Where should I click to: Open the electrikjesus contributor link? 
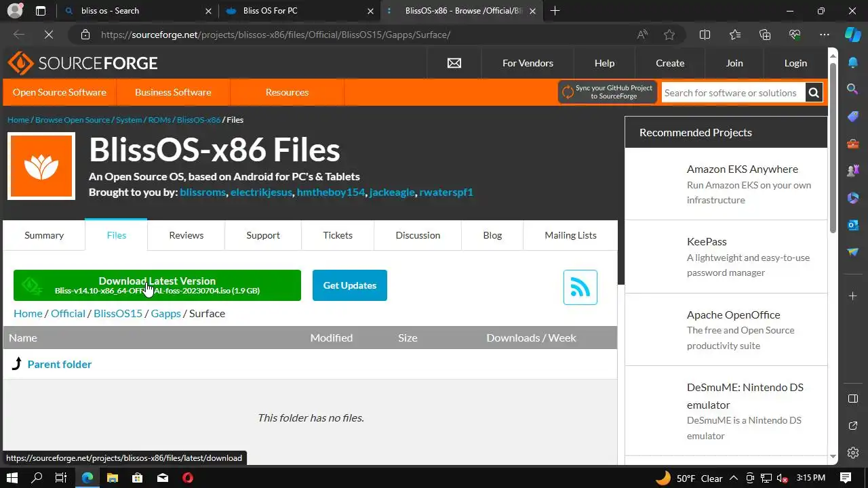261,192
